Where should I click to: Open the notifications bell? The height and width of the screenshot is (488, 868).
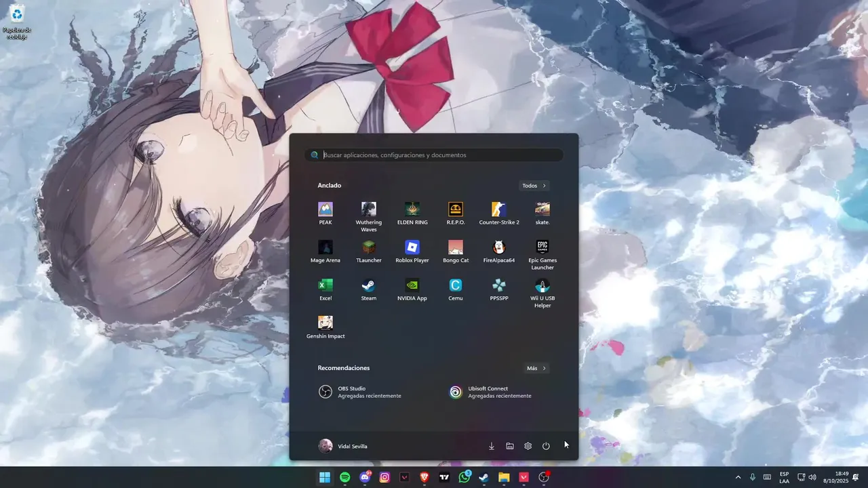pyautogui.click(x=856, y=477)
